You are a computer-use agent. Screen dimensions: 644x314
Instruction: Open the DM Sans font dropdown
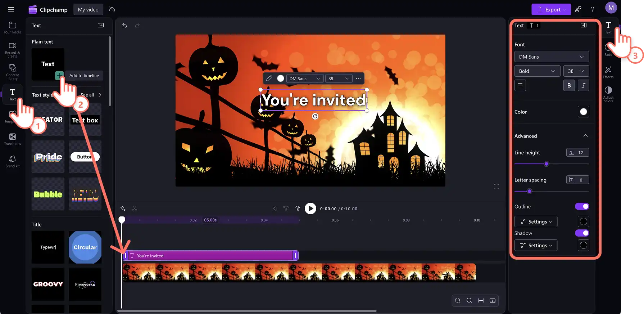coord(552,57)
